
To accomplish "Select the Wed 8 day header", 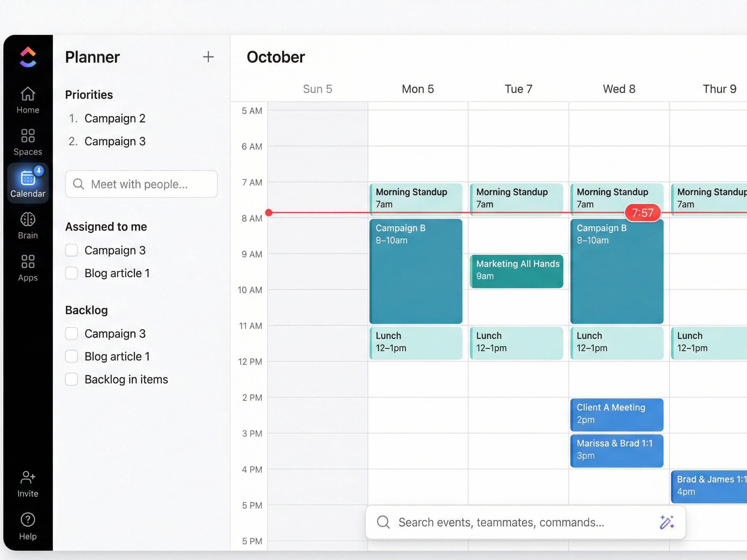I will point(619,89).
